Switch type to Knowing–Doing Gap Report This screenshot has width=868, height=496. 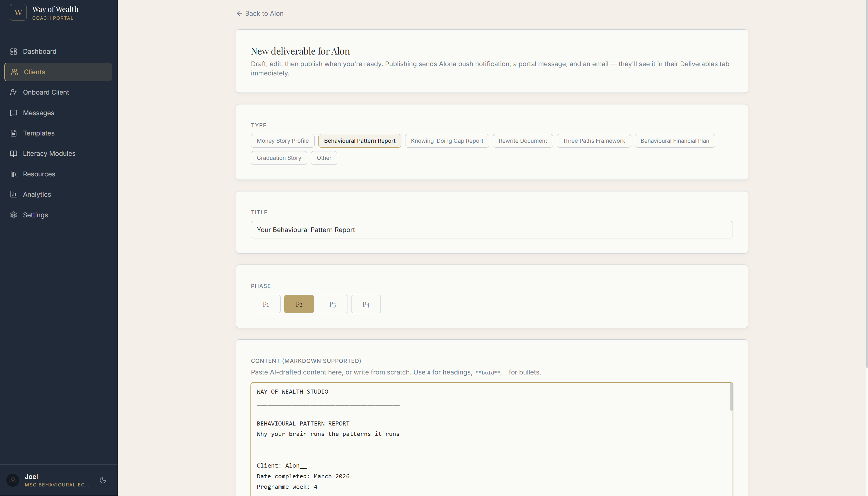pyautogui.click(x=446, y=140)
